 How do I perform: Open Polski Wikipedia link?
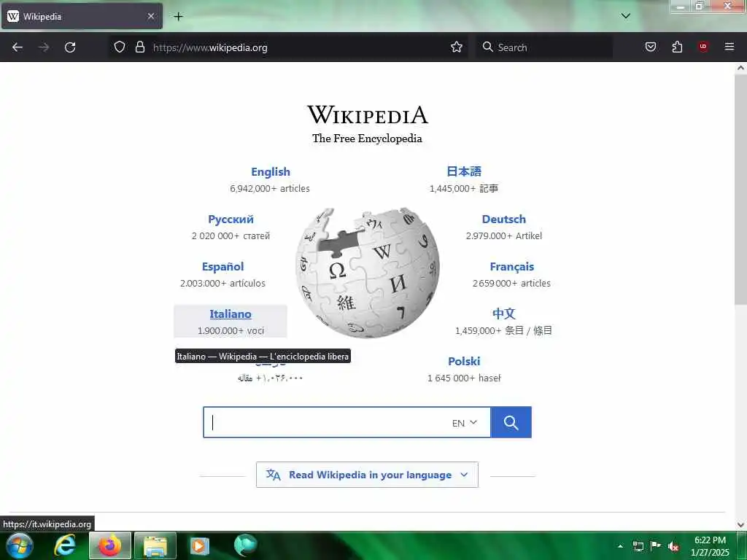(464, 362)
